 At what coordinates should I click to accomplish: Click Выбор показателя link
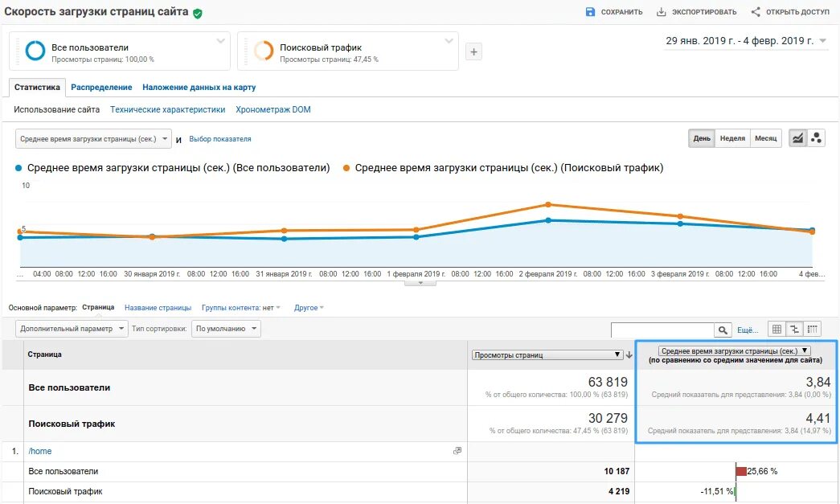220,139
